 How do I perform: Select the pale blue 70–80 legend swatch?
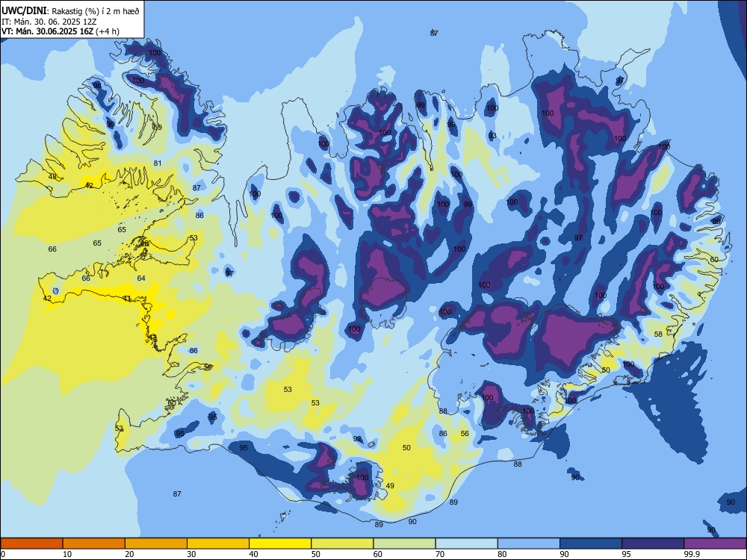pyautogui.click(x=467, y=544)
